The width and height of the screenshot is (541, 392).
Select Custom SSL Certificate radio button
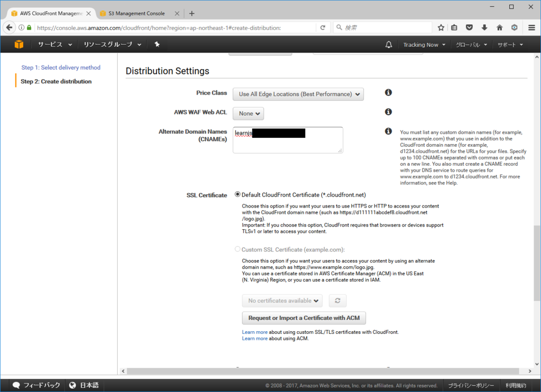237,249
